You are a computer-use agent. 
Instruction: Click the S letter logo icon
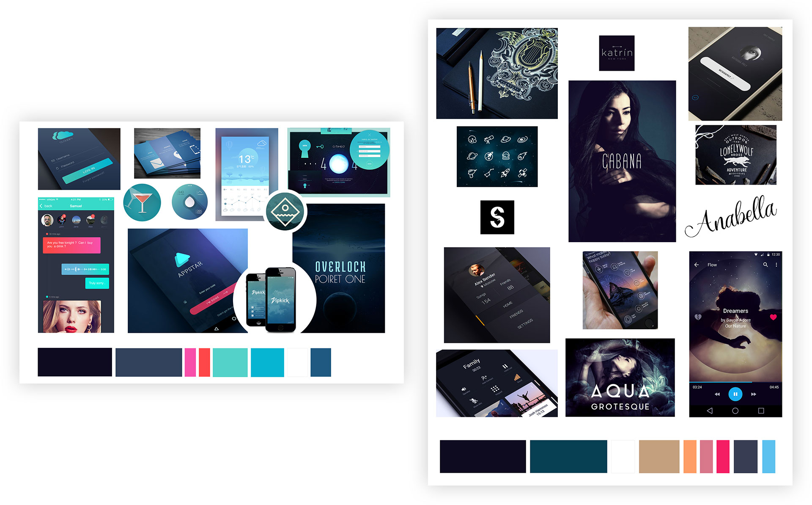tap(497, 218)
